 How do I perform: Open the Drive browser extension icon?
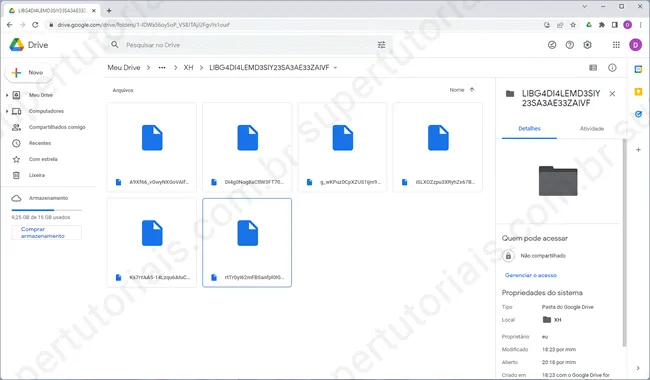point(589,25)
